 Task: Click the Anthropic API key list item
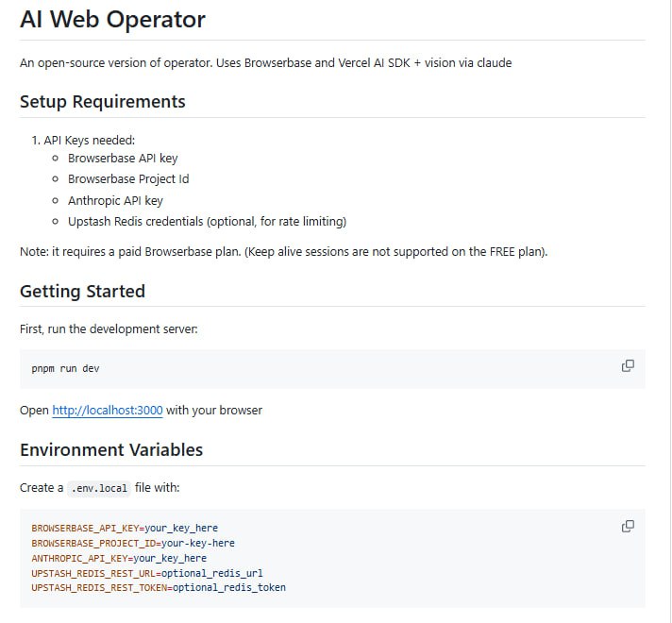point(115,200)
